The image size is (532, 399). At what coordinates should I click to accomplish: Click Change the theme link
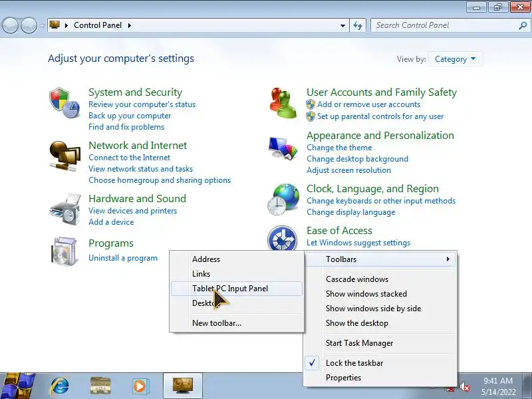coord(339,148)
